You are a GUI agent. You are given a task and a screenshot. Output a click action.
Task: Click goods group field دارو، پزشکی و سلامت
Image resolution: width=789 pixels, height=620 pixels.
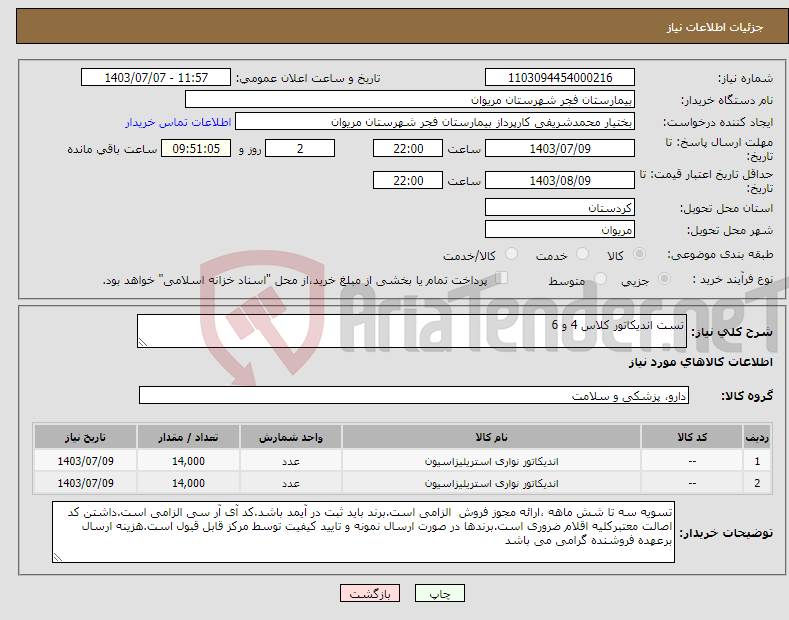coord(414,396)
